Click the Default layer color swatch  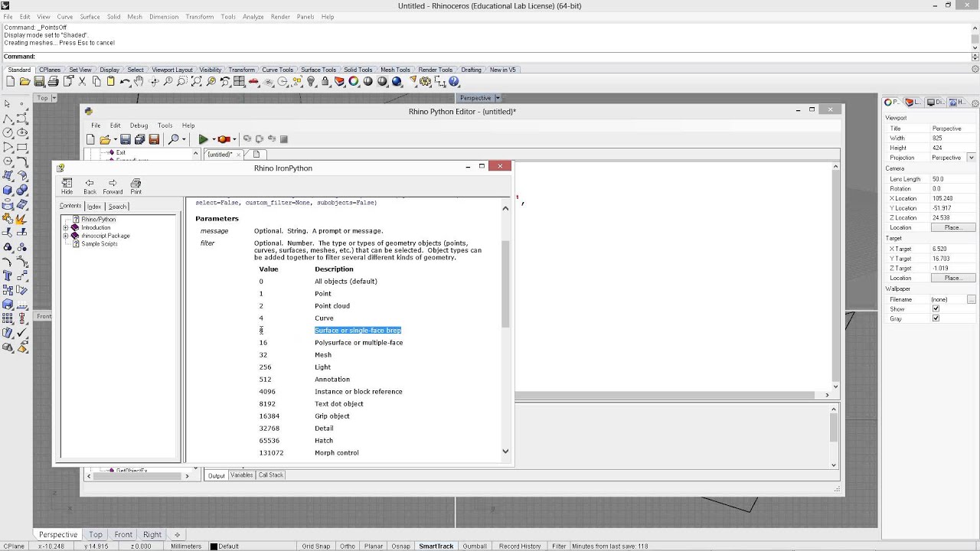point(214,546)
